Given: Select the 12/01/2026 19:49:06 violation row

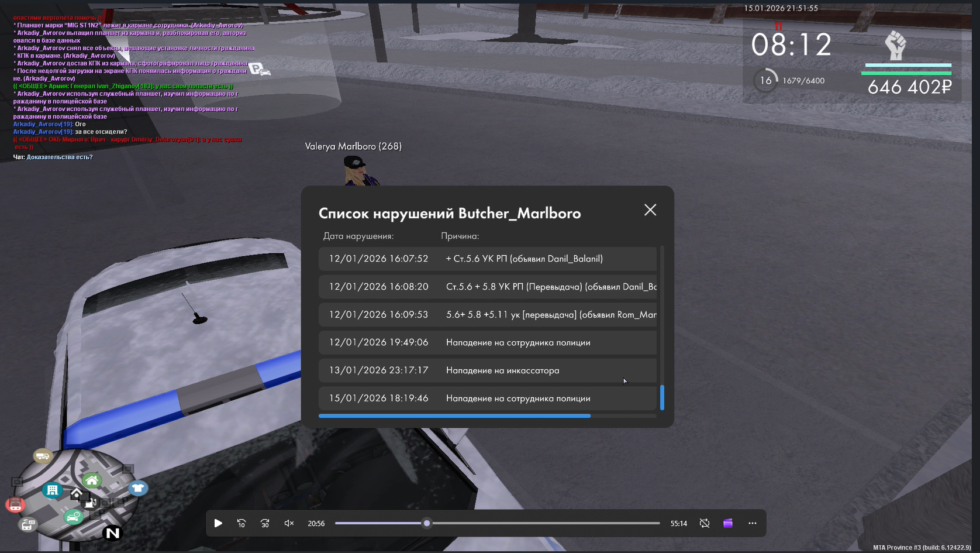Looking at the screenshot, I should [488, 342].
